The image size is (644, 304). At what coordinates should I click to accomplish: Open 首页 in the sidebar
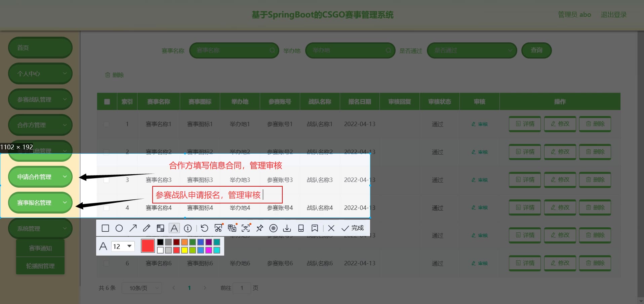point(40,48)
